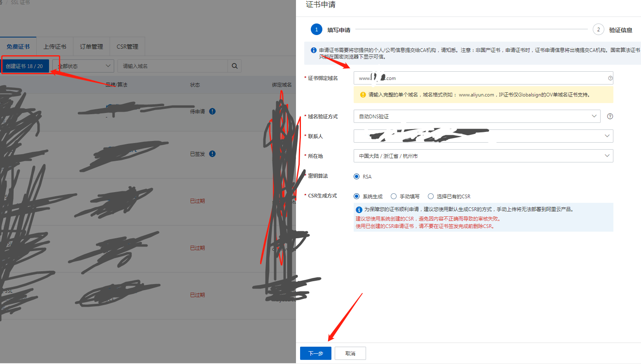Select 选择已有的CSR option
The image size is (641, 364).
pyautogui.click(x=431, y=196)
